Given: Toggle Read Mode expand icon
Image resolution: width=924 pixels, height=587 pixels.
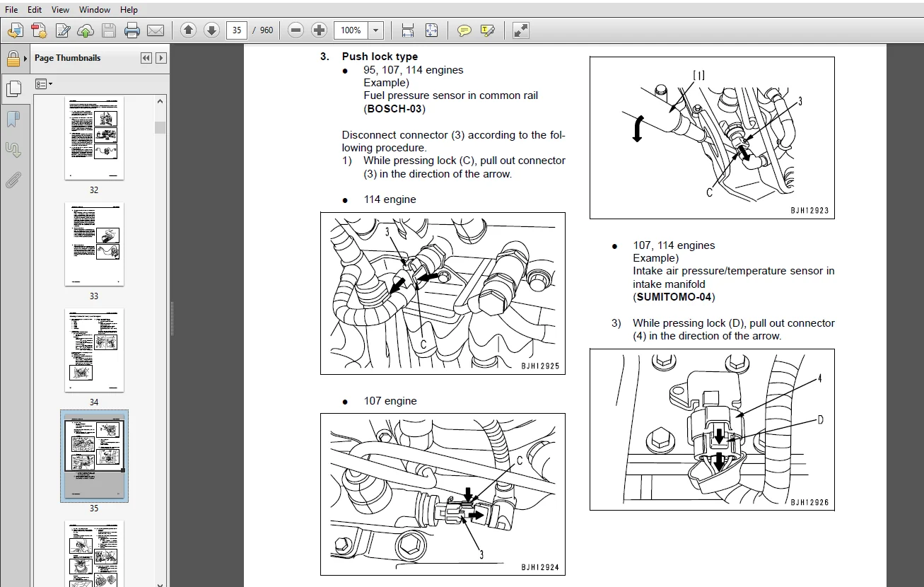Looking at the screenshot, I should (521, 30).
